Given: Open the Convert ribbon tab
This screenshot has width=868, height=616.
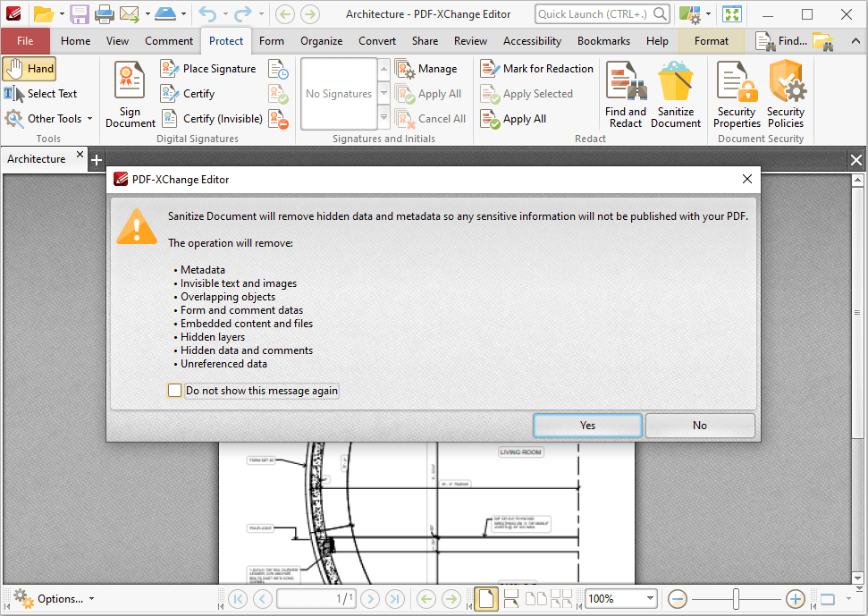Looking at the screenshot, I should [377, 41].
